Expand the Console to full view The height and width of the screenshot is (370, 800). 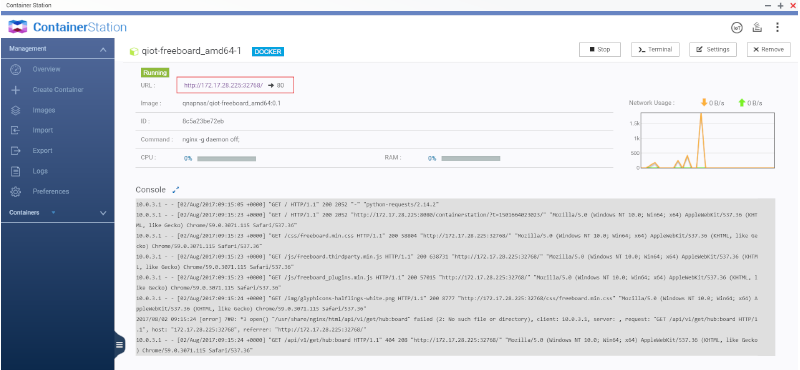click(176, 190)
